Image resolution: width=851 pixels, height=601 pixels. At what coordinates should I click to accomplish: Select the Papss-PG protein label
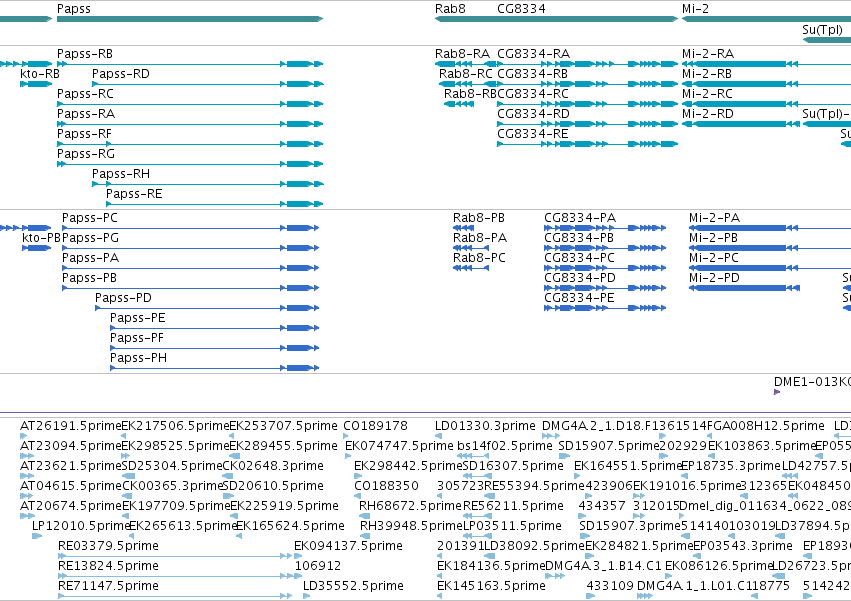[x=90, y=238]
